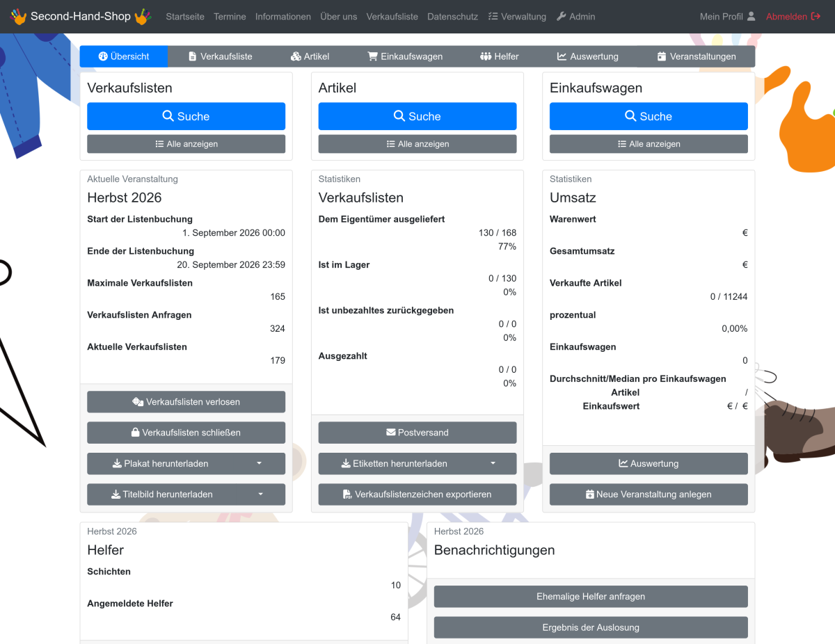
Task: Click the '165' Maximale Verkaufslisten value
Action: click(x=278, y=297)
